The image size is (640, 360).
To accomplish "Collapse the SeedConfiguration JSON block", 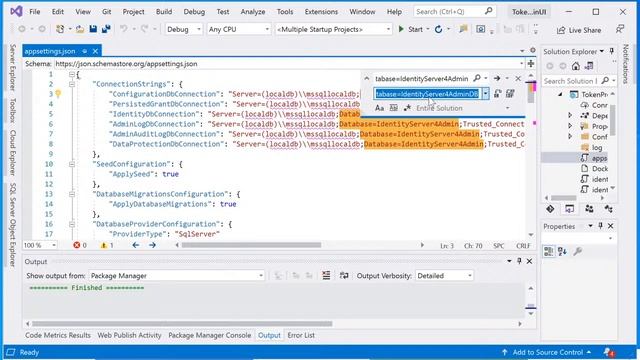I will tap(72, 164).
